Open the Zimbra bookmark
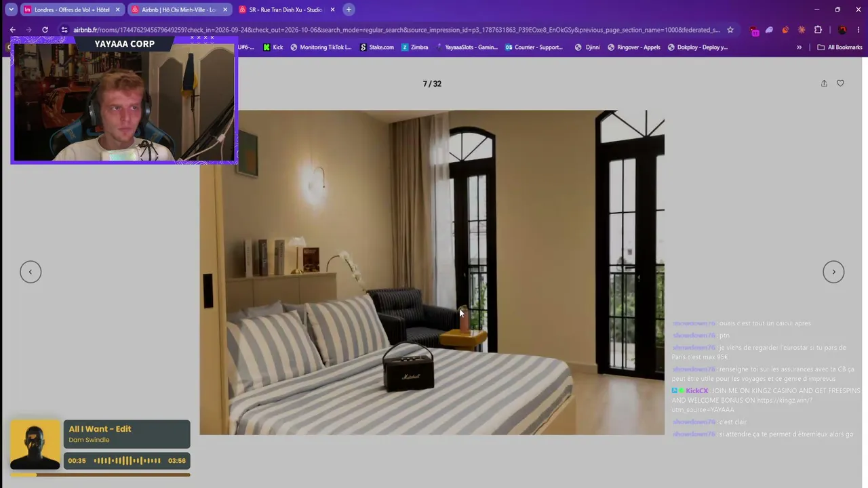The width and height of the screenshot is (868, 488). (414, 47)
